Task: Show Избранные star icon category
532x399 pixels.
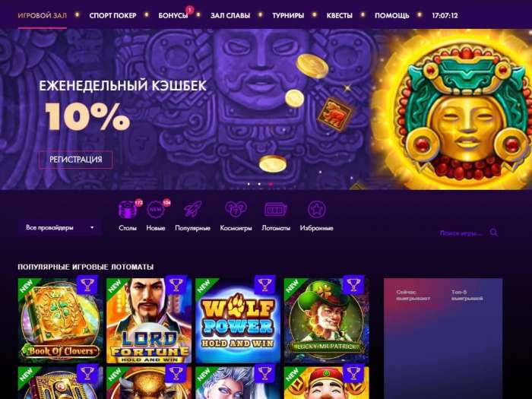Action: coord(317,210)
